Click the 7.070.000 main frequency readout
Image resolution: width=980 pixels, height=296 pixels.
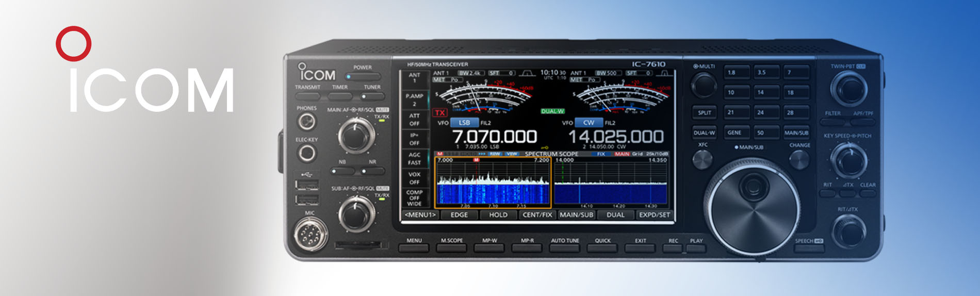coord(494,137)
